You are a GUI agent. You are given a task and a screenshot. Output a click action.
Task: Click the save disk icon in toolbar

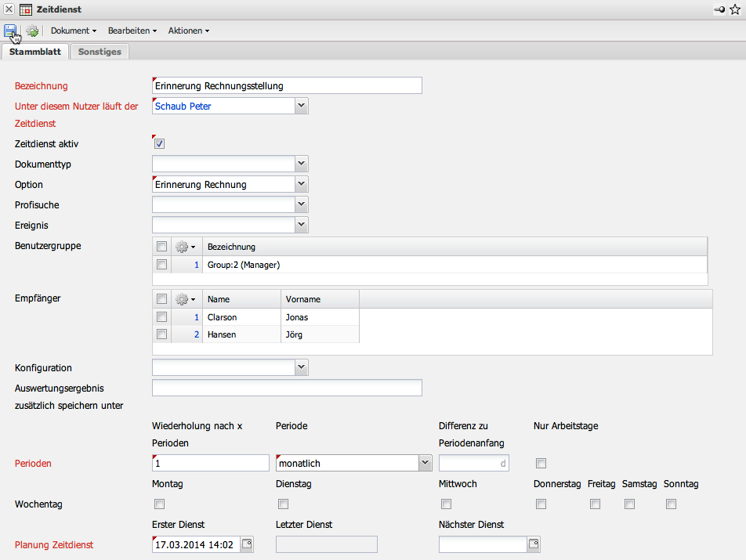10,31
